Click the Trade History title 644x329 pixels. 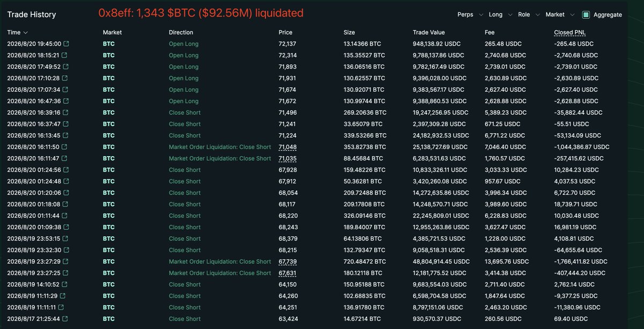[32, 15]
